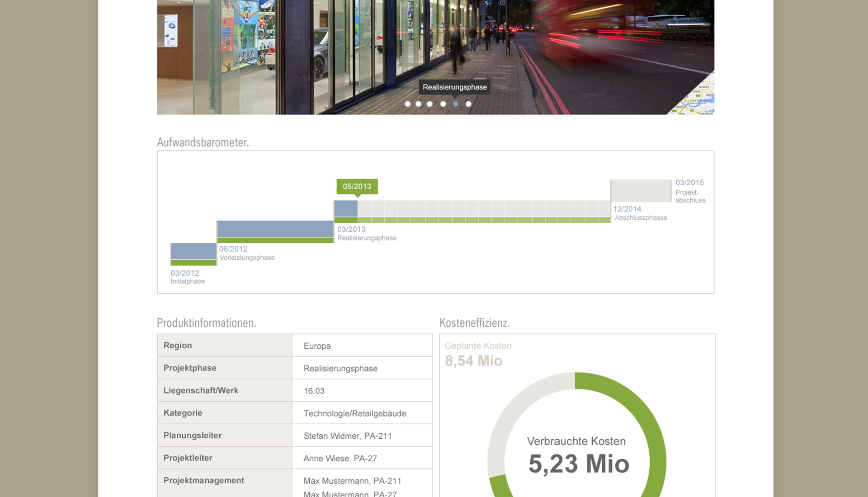868x497 pixels.
Task: Click the Realisierungsphase tooltip on the slideshow
Action: (x=455, y=87)
